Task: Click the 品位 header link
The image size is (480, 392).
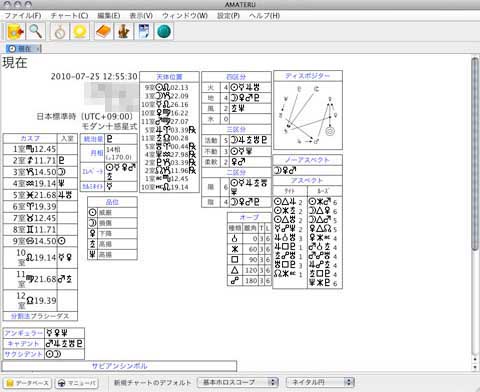Action: [112, 202]
